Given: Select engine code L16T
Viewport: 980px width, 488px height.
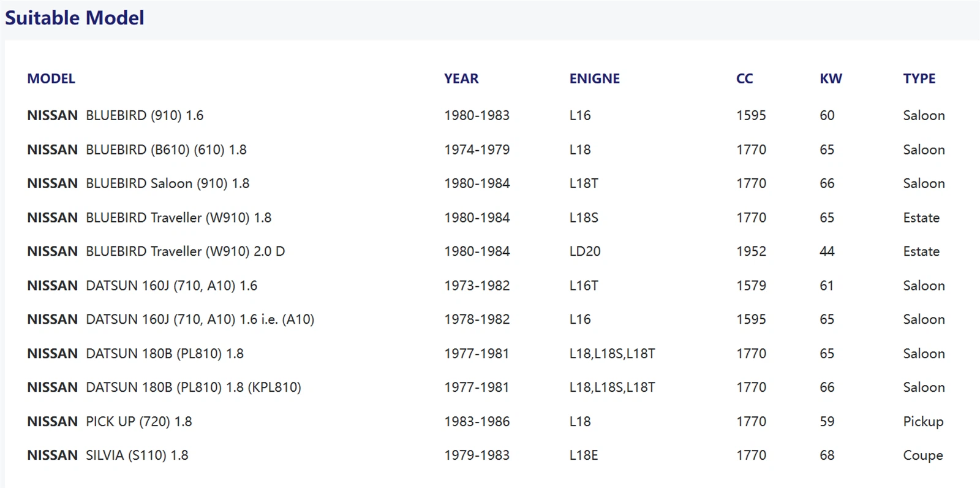Looking at the screenshot, I should coord(583,286).
